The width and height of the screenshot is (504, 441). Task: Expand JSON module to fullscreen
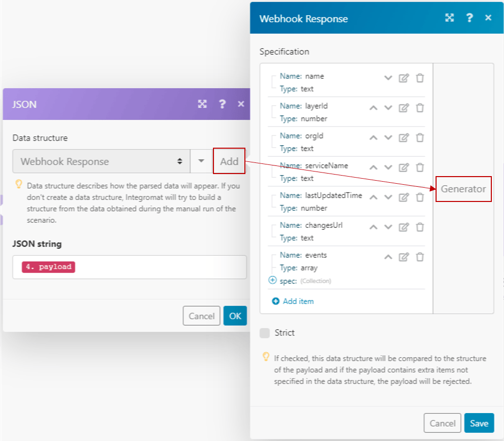click(202, 104)
